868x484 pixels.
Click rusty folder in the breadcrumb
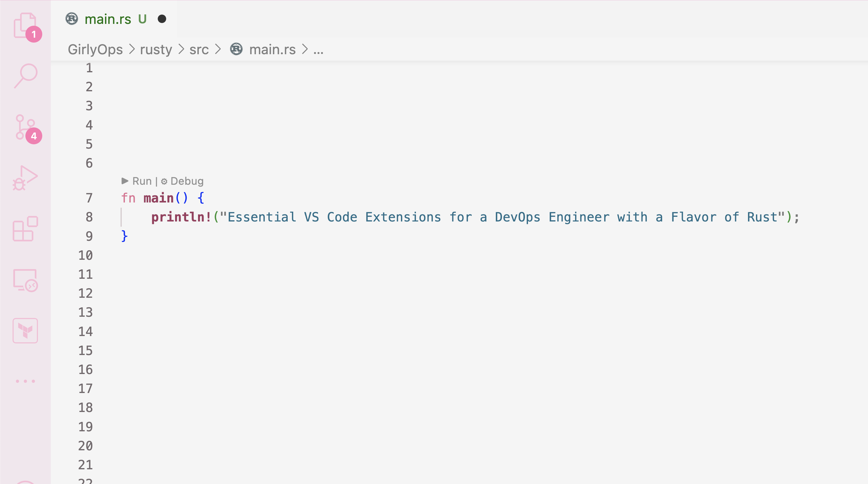(156, 50)
